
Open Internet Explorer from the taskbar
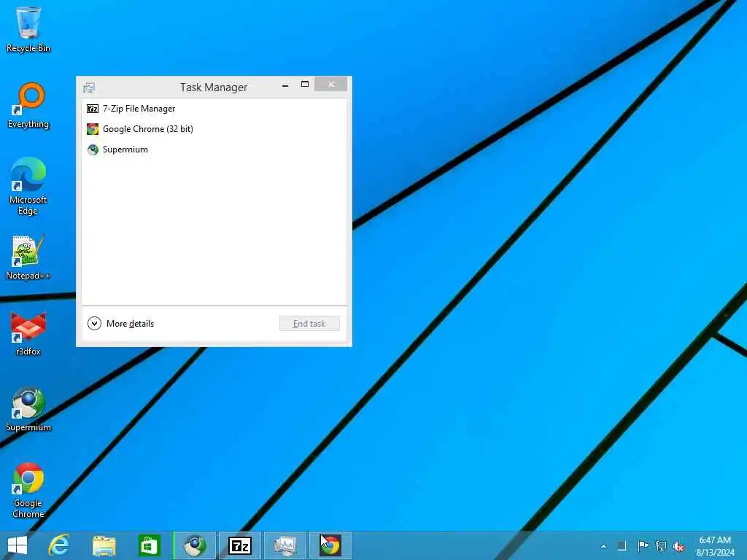(x=59, y=545)
